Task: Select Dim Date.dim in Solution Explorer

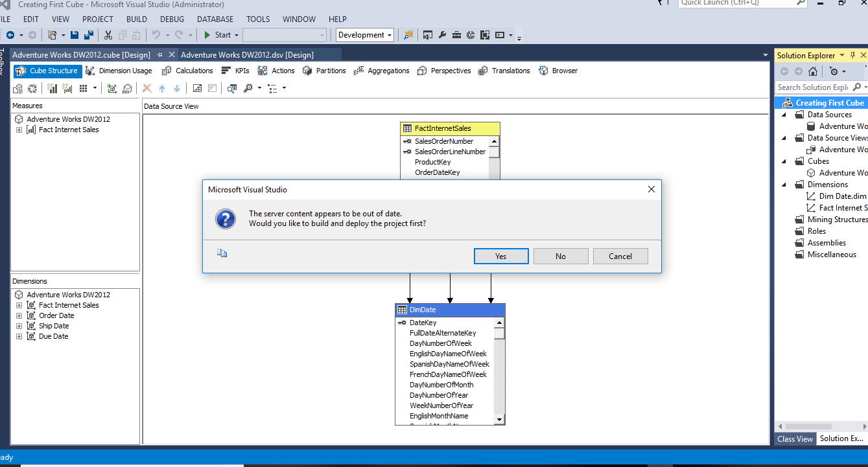Action: pos(837,196)
